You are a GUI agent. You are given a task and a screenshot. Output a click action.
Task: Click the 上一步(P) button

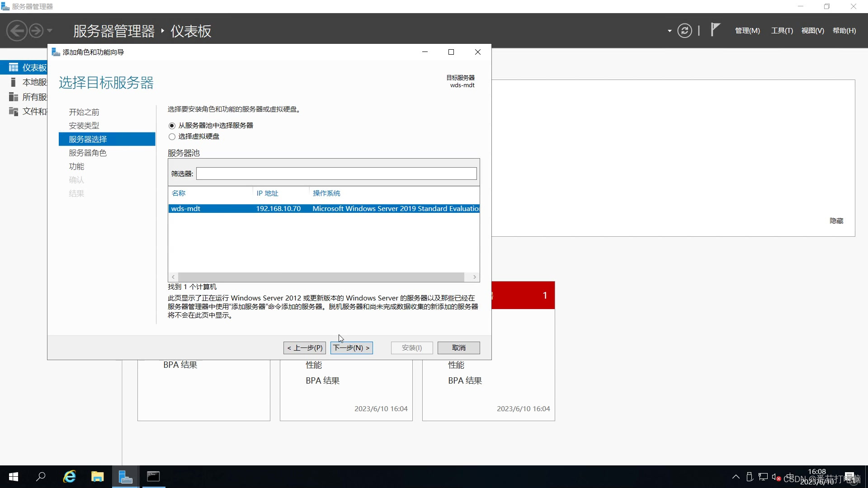tap(305, 348)
